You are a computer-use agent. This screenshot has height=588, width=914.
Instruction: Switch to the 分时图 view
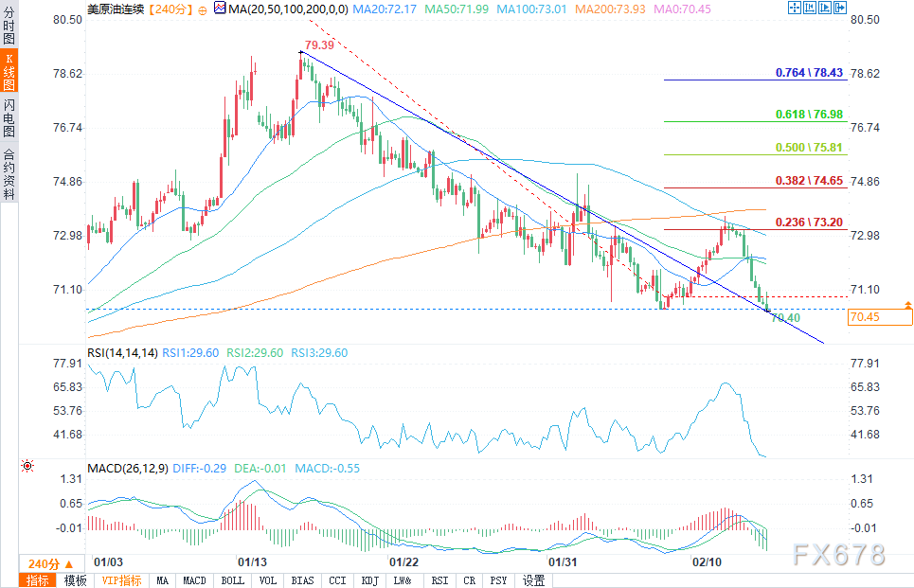[x=9, y=31]
